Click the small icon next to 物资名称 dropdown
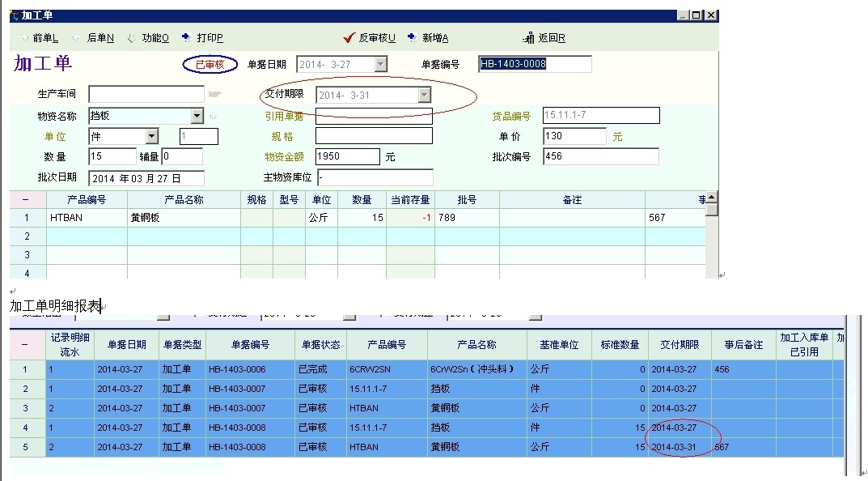This screenshot has width=868, height=481. coord(214,117)
